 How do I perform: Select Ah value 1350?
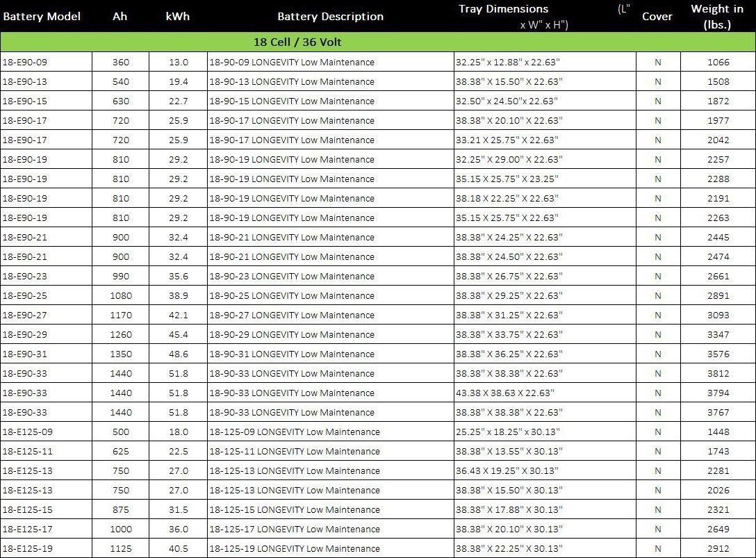[120, 354]
